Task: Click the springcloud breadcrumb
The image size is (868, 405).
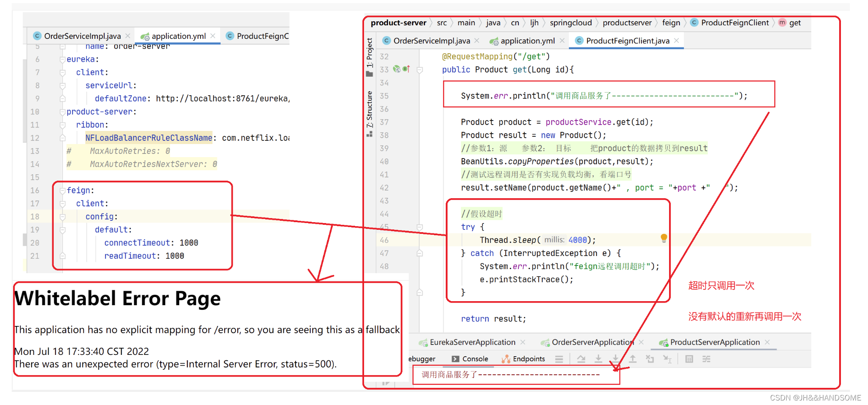Action: [x=571, y=23]
